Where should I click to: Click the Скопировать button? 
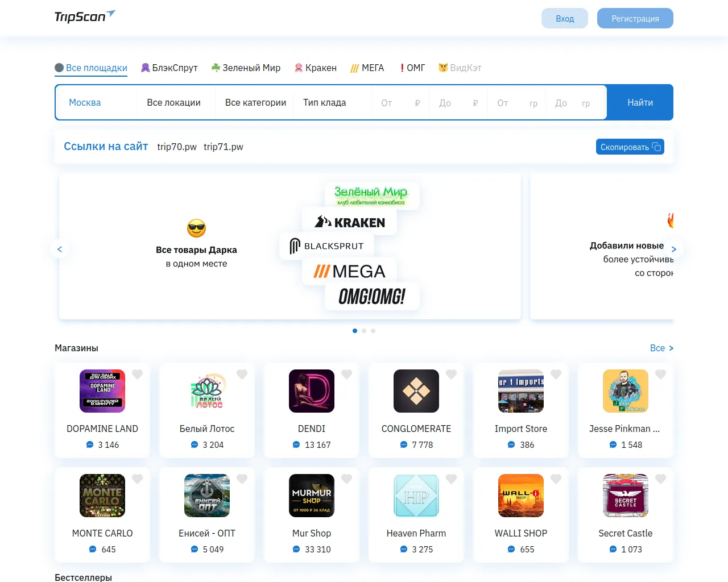point(630,147)
